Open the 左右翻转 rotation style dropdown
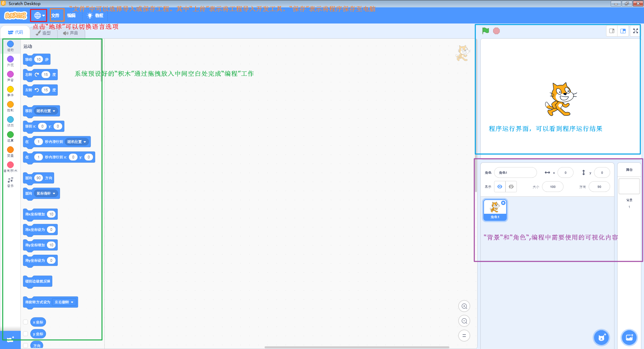 [x=64, y=302]
